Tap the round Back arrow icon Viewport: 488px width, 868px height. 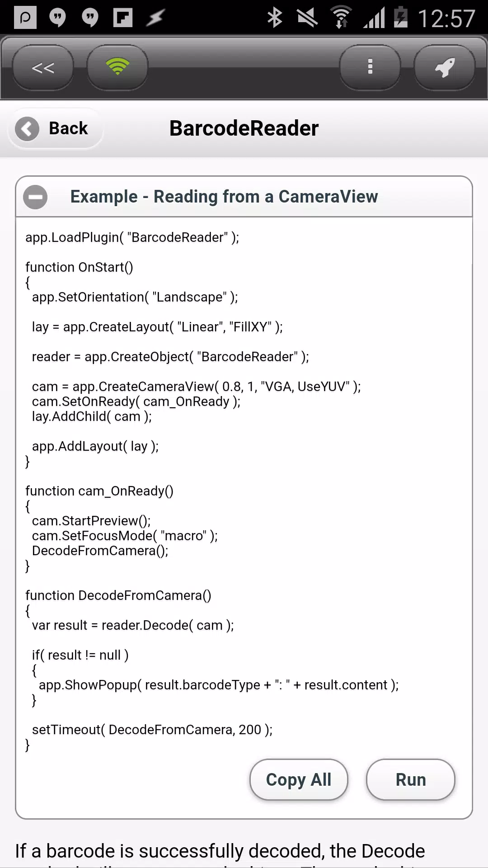[x=27, y=129]
